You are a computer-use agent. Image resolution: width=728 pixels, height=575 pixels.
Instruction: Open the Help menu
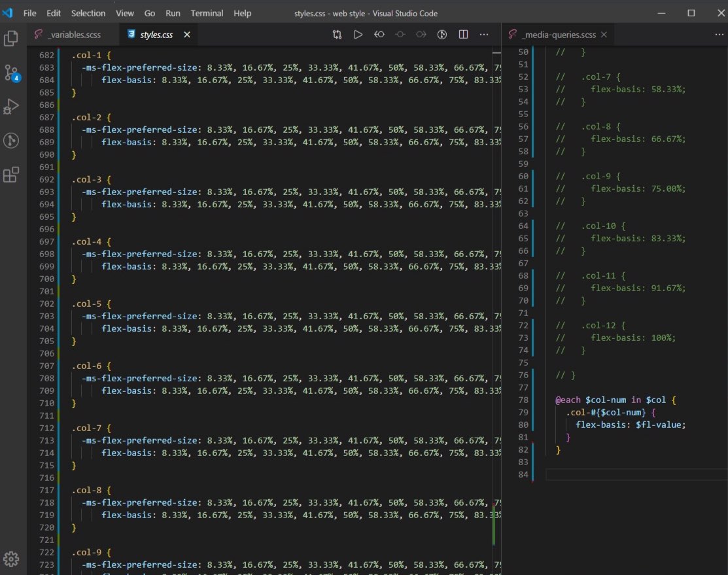(x=243, y=14)
